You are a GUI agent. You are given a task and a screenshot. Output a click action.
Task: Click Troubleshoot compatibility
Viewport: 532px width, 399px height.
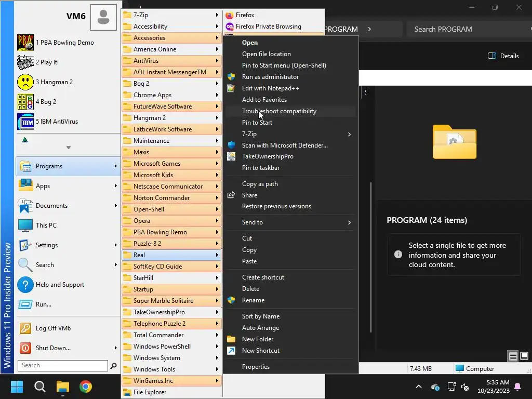coord(290,111)
